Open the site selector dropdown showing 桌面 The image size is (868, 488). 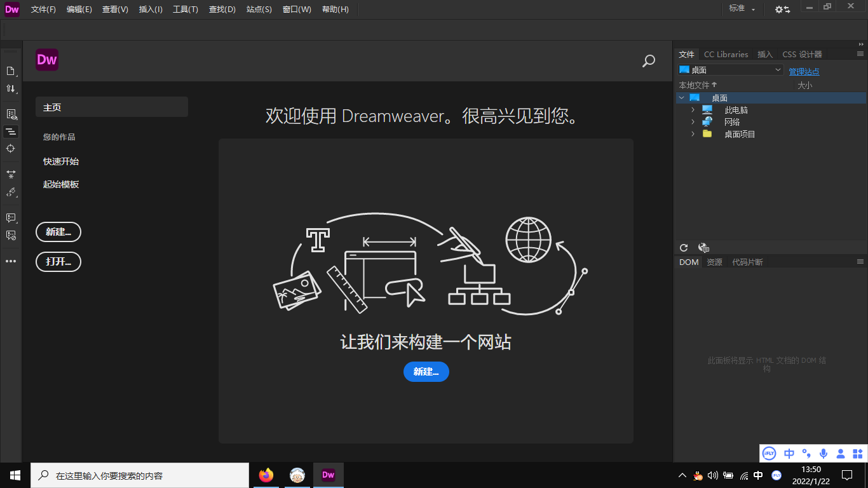tap(731, 70)
